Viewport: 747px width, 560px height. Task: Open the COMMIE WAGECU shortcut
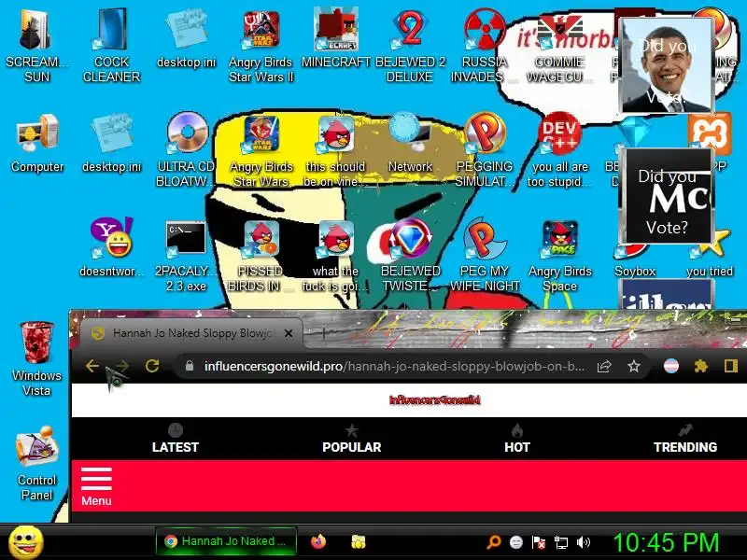coord(559,46)
